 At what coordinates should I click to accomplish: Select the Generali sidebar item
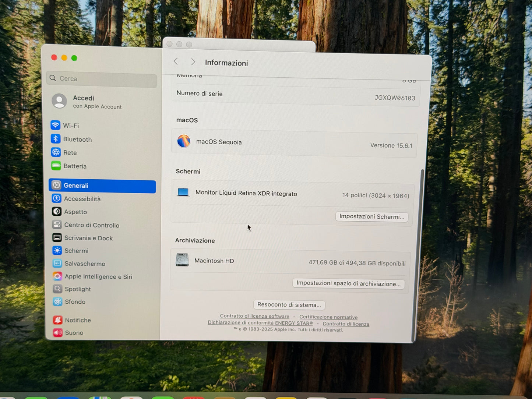102,186
